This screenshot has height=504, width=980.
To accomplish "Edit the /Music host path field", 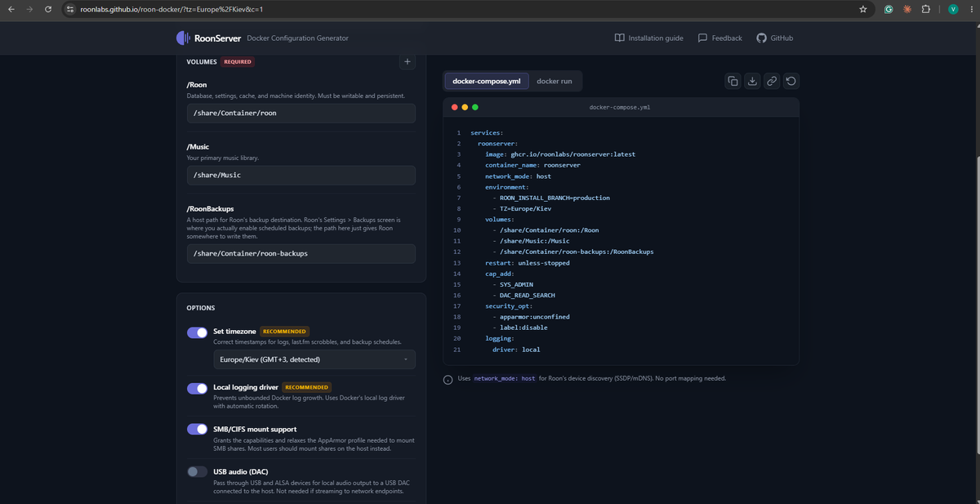I will 301,175.
